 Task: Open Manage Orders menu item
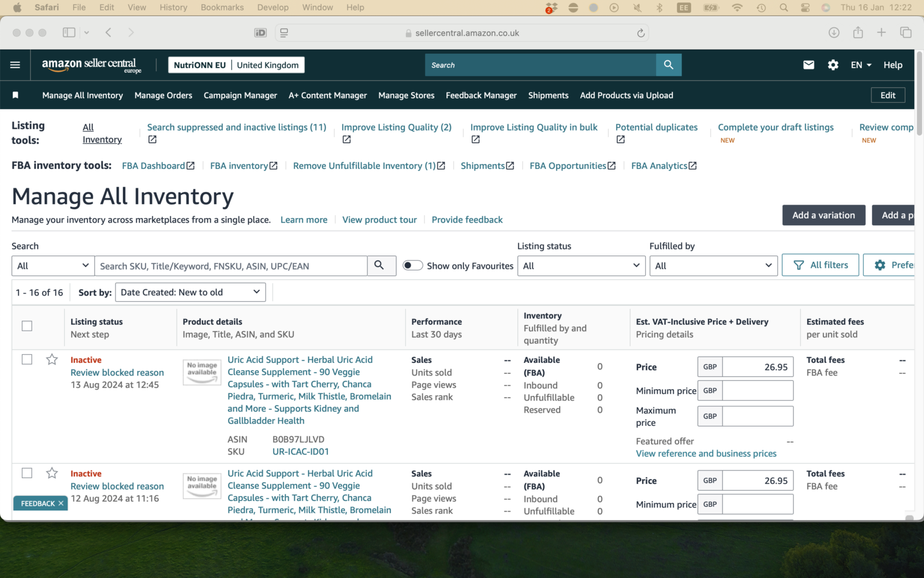[163, 95]
